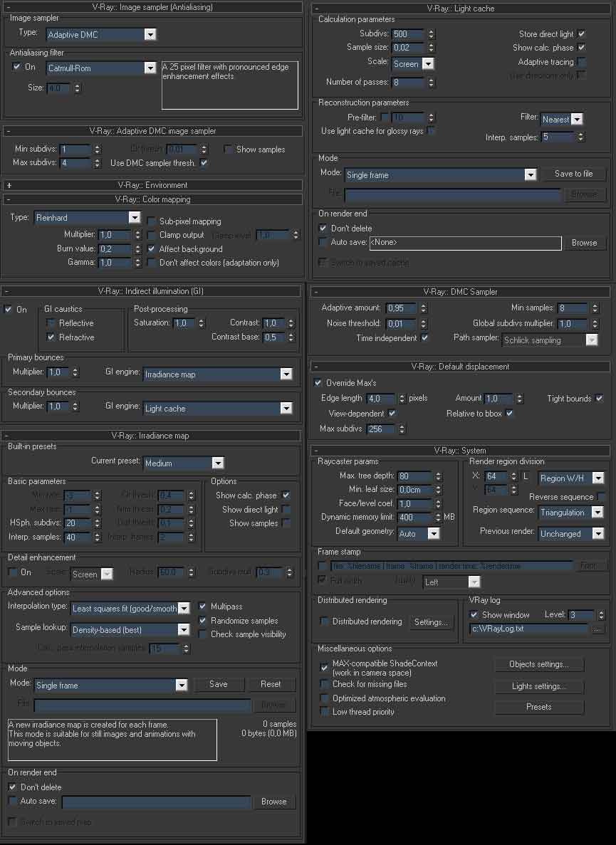
Task: Collapse the V-Ray Color mapping rollout
Action: click(9, 199)
